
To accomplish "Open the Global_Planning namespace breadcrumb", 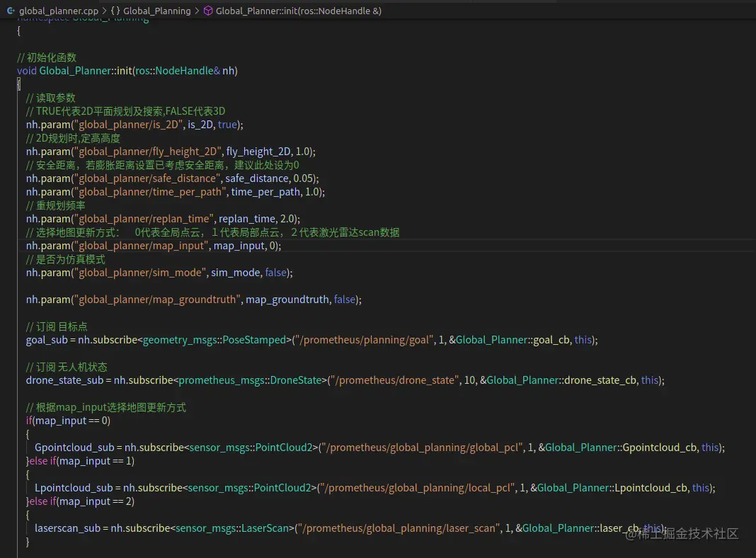I will 156,11.
